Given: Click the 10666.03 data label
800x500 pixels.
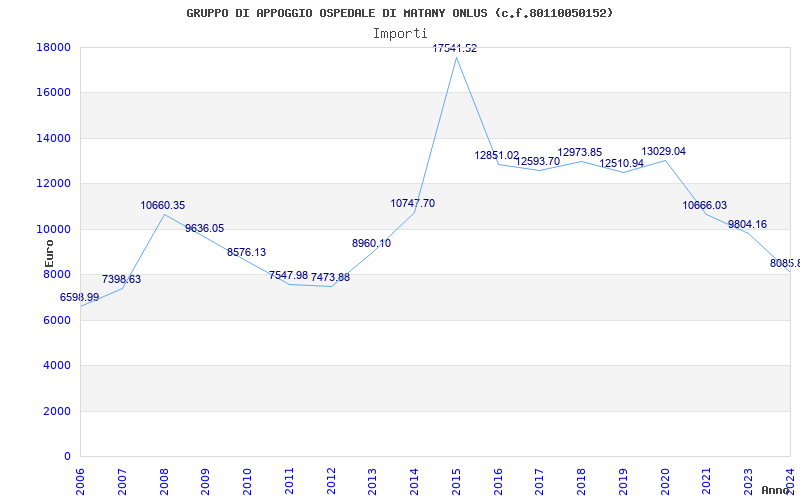Looking at the screenshot, I should [705, 206].
